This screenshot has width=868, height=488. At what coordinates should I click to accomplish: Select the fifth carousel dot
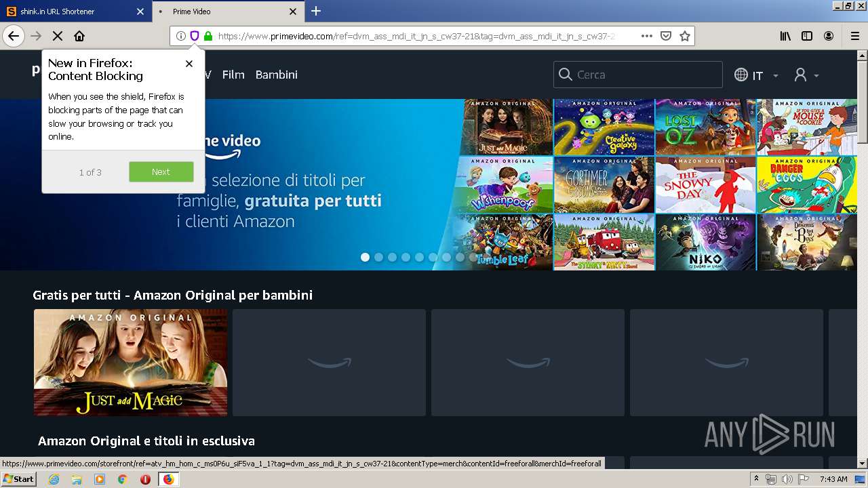420,257
